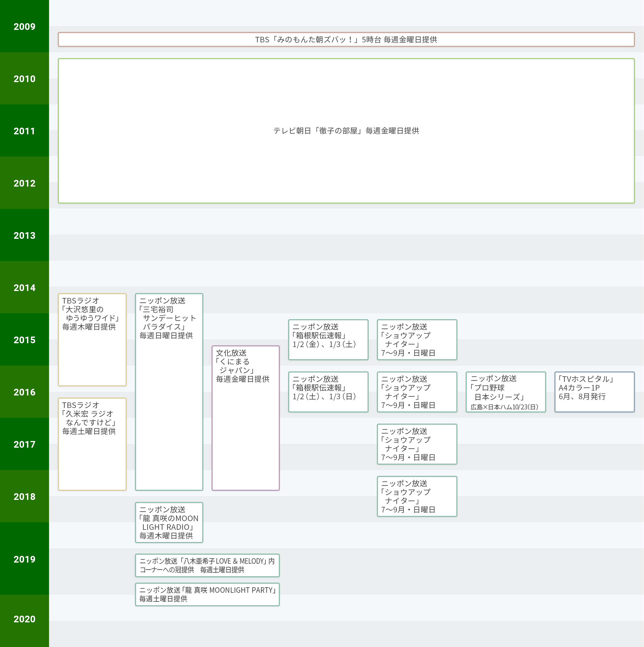Click the TVホスピタル A4カラー box
Image resolution: width=644 pixels, height=647 pixels.
tap(594, 392)
